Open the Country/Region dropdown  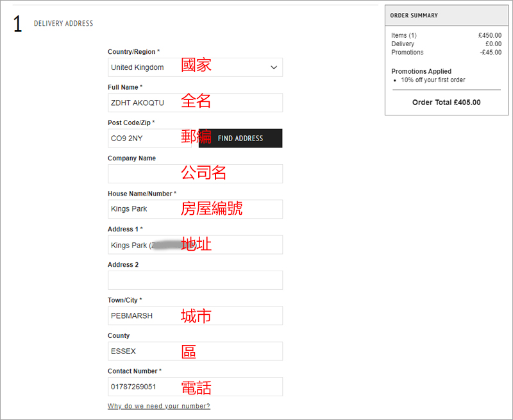pyautogui.click(x=195, y=67)
